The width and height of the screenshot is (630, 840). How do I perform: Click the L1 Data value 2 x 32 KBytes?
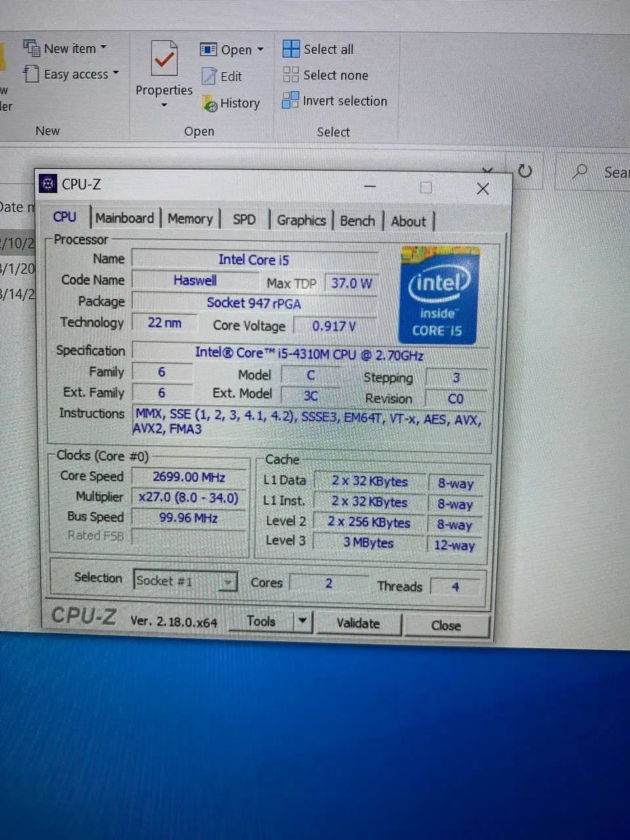370,482
